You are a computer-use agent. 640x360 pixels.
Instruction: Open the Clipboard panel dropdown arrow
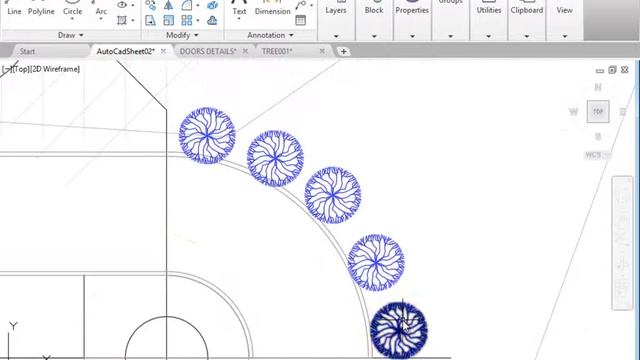click(527, 36)
